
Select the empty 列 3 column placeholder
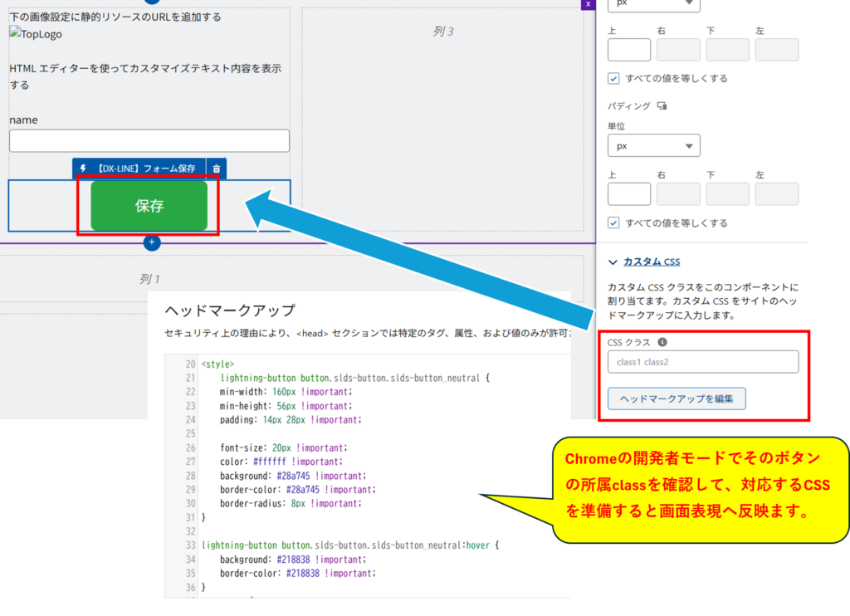tap(443, 120)
